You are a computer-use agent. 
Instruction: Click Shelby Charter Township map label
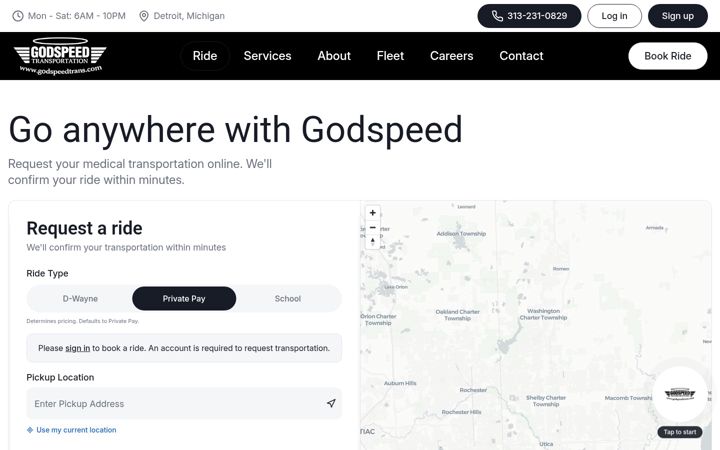(x=546, y=401)
